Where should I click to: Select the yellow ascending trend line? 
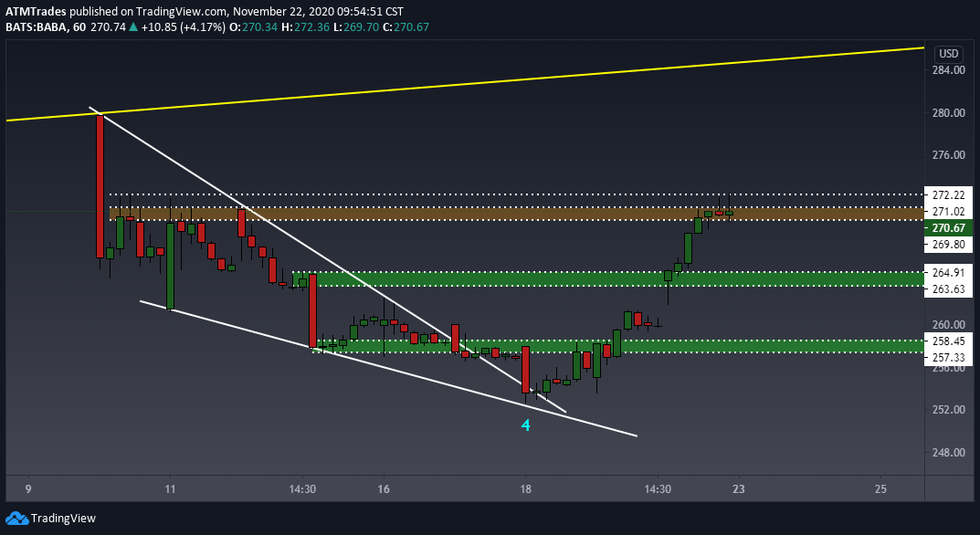coord(465,84)
